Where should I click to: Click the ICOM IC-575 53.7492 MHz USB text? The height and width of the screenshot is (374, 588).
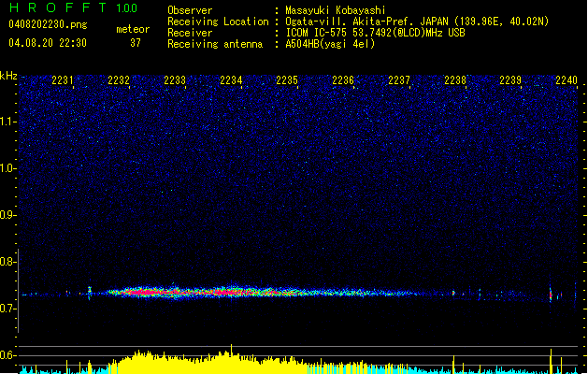coord(376,33)
